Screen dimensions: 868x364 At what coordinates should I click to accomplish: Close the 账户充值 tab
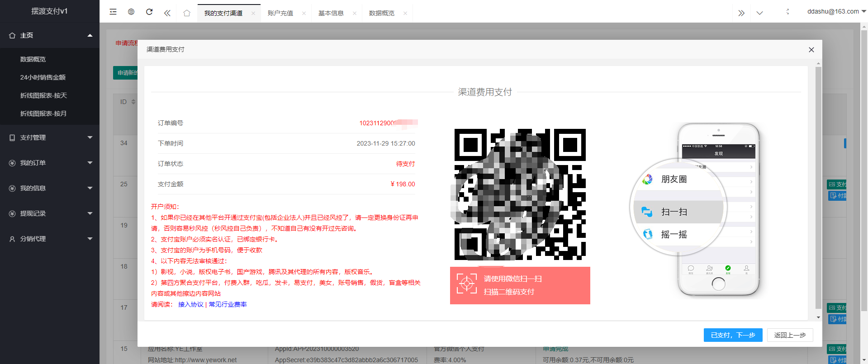[304, 14]
